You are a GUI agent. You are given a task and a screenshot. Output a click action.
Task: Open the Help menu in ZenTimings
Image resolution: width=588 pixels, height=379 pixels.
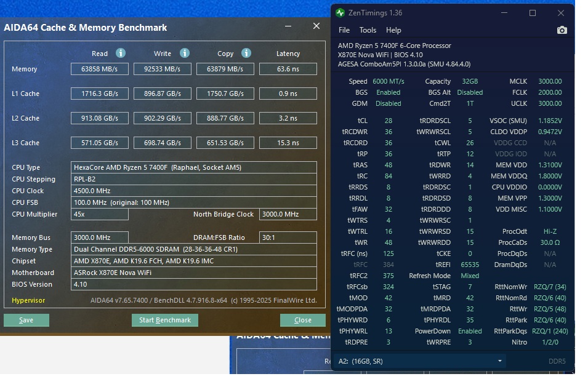[x=393, y=30]
